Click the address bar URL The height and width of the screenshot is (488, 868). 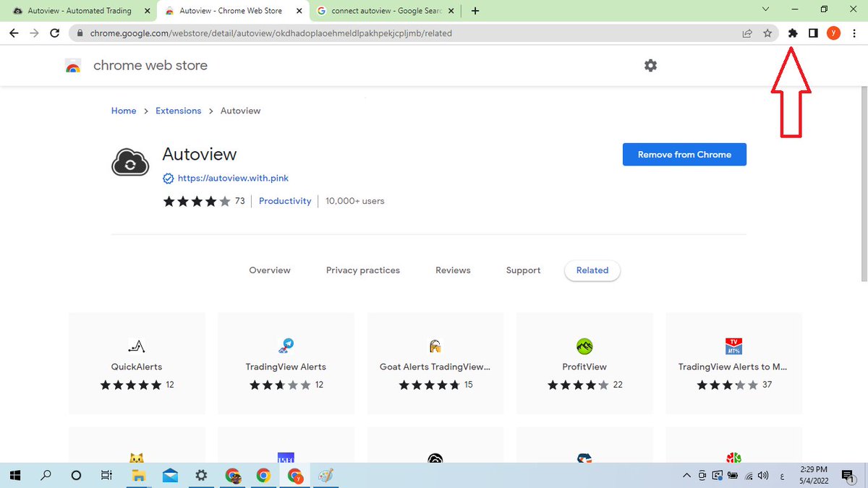pos(271,33)
